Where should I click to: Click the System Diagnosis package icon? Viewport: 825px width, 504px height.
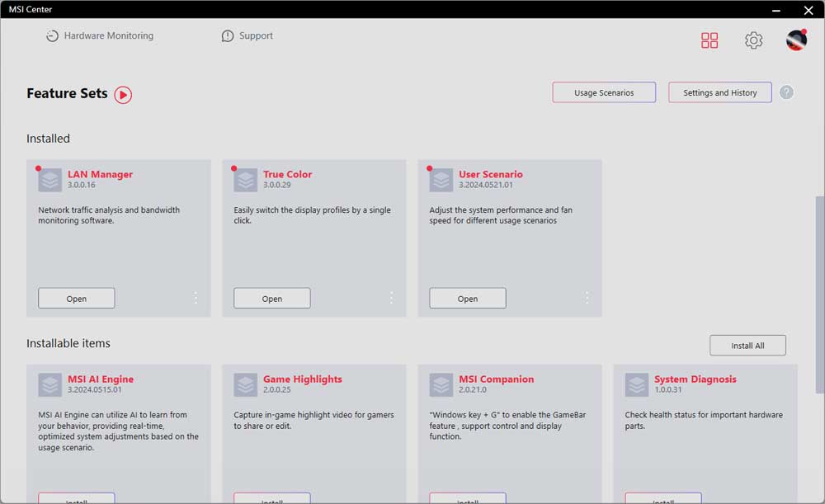tap(637, 385)
